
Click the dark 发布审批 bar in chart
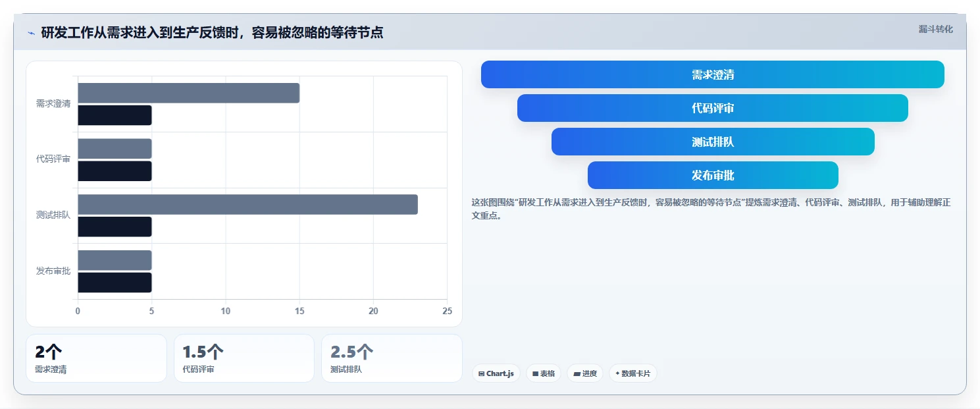click(x=115, y=283)
